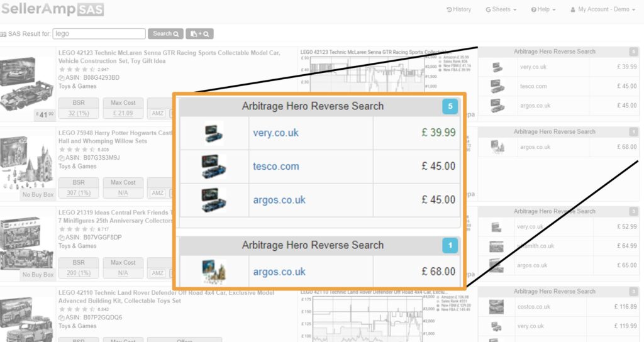644x342 pixels.
Task: Click the very.co.uk product thumbnail in the first right panel
Action: pyautogui.click(x=497, y=67)
